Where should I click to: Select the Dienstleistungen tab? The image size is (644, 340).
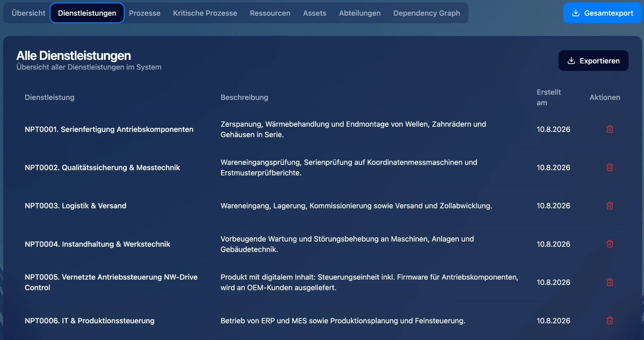pyautogui.click(x=87, y=13)
